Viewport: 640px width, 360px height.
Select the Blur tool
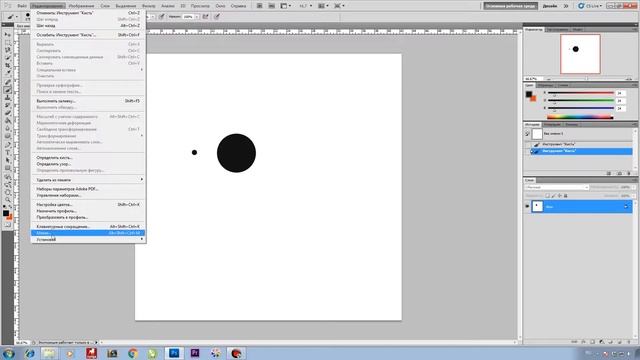tap(8, 129)
